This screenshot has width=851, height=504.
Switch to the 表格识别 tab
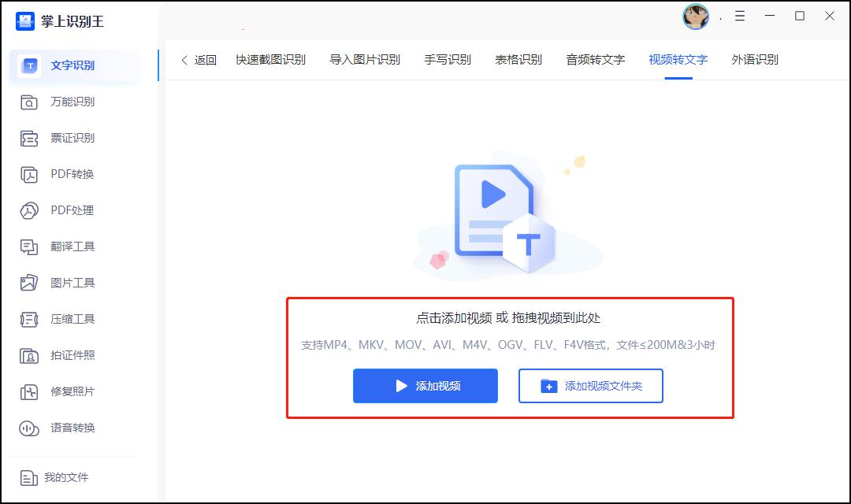click(517, 59)
